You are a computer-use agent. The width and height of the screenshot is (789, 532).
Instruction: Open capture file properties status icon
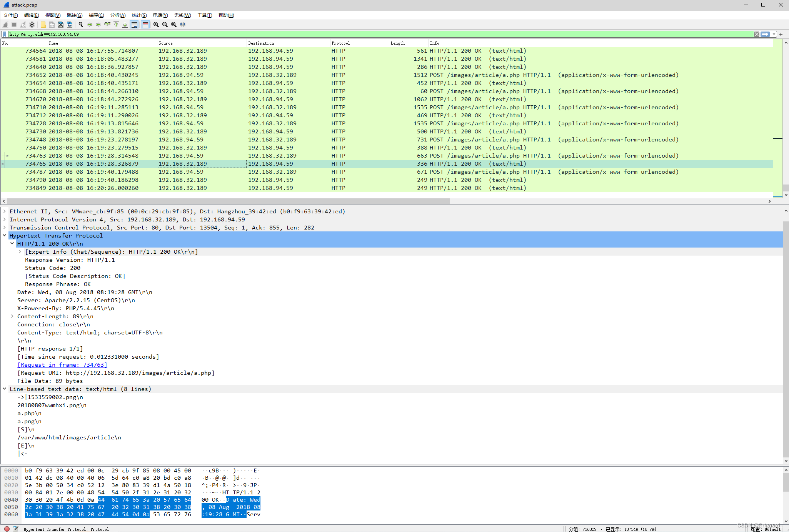pyautogui.click(x=16, y=529)
